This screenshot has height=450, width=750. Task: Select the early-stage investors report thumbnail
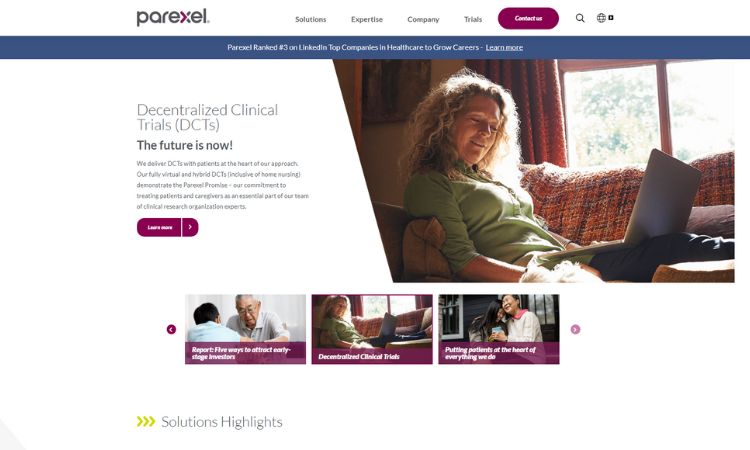[245, 329]
